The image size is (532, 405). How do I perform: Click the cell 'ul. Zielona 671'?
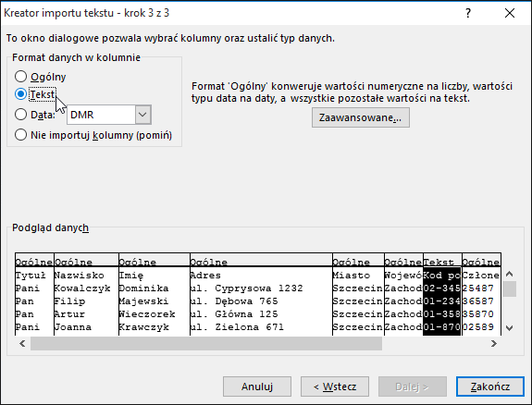tap(237, 327)
